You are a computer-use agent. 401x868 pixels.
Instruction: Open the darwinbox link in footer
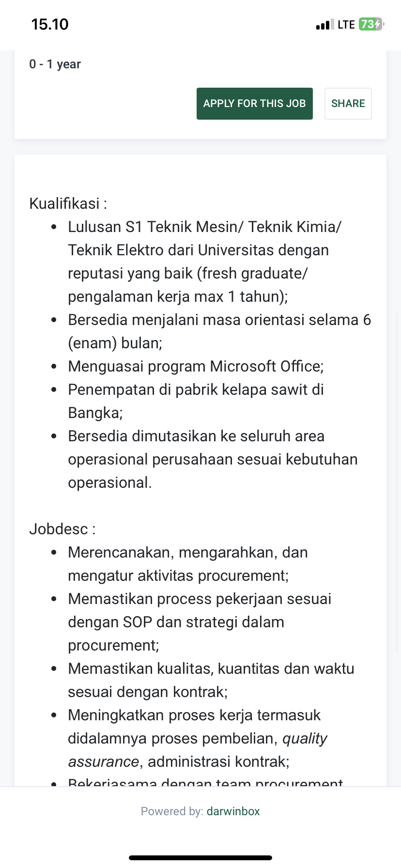pyautogui.click(x=233, y=811)
